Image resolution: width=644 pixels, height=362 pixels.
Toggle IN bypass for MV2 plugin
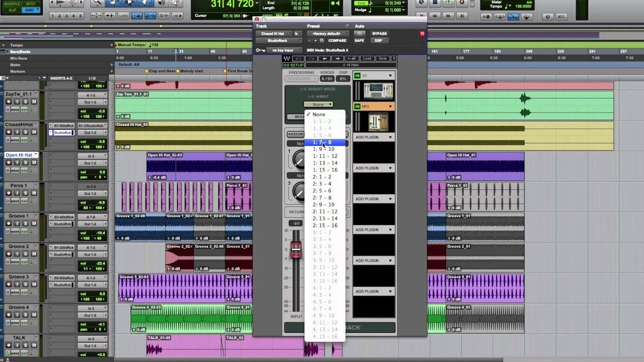[x=358, y=106]
